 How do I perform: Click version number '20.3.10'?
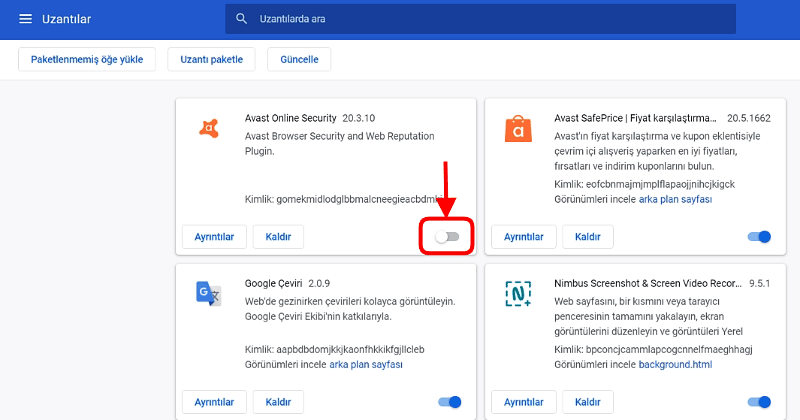(359, 118)
